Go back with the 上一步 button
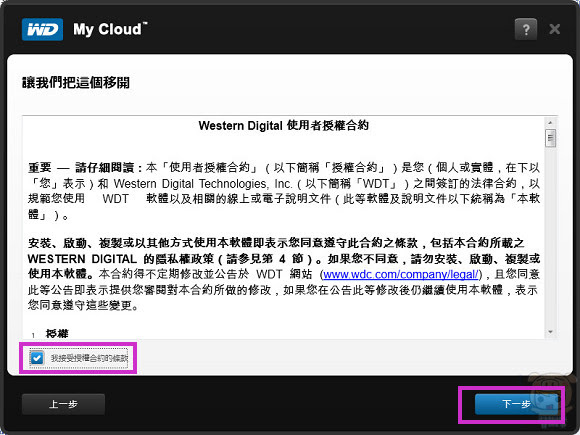The image size is (580, 435). [x=63, y=404]
